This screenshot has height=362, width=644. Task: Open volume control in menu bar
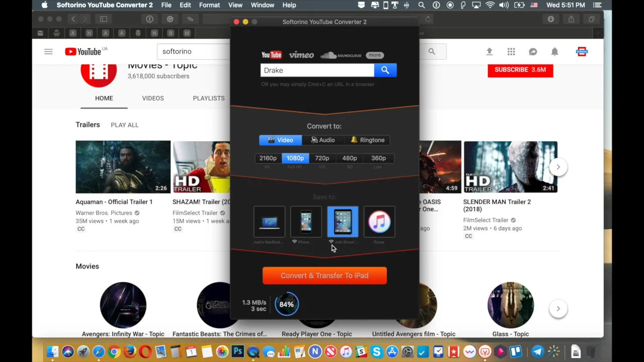pyautogui.click(x=504, y=5)
